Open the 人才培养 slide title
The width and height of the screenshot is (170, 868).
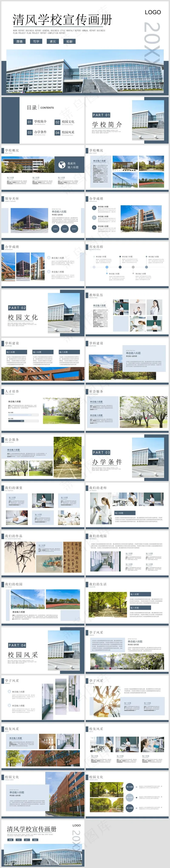[x=12, y=392]
